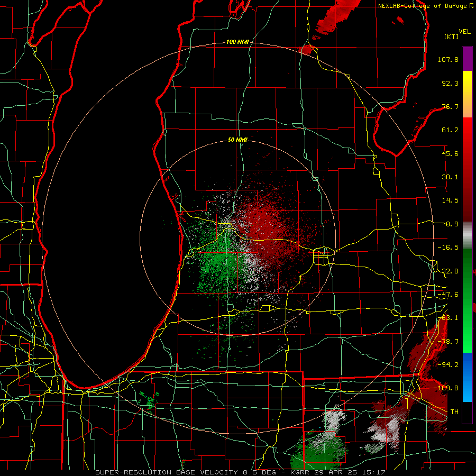Click the blue segment of the color bar
Screen dimensions: 476x476
point(467,377)
